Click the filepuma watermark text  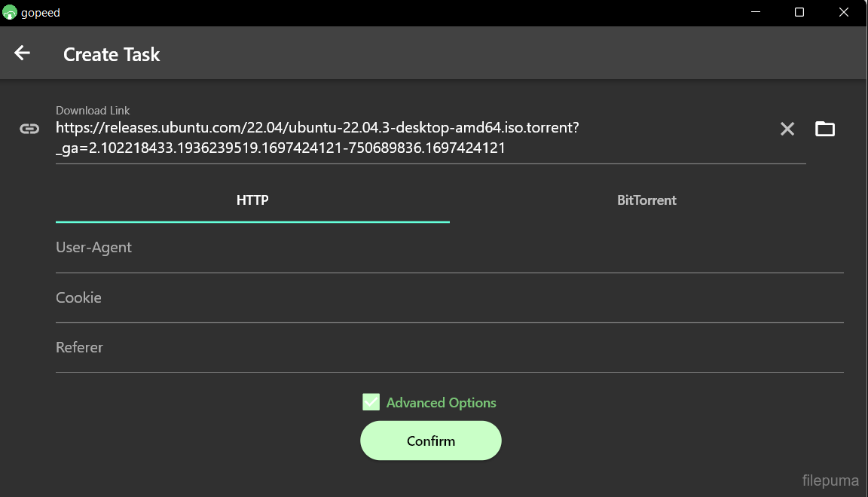pyautogui.click(x=830, y=480)
